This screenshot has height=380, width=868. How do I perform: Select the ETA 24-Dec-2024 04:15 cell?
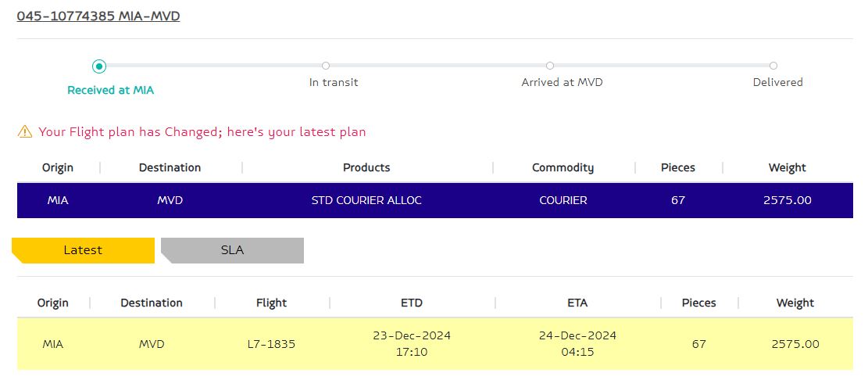coord(577,343)
